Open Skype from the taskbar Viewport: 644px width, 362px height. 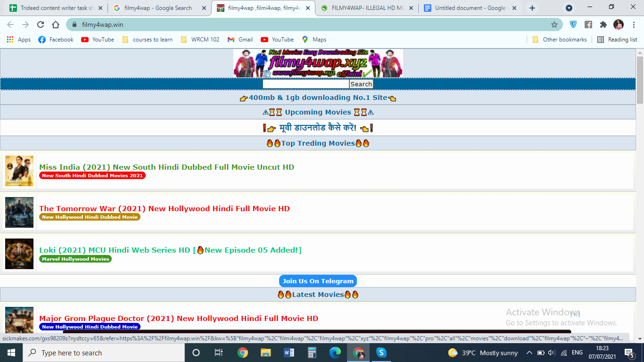pyautogui.click(x=381, y=353)
